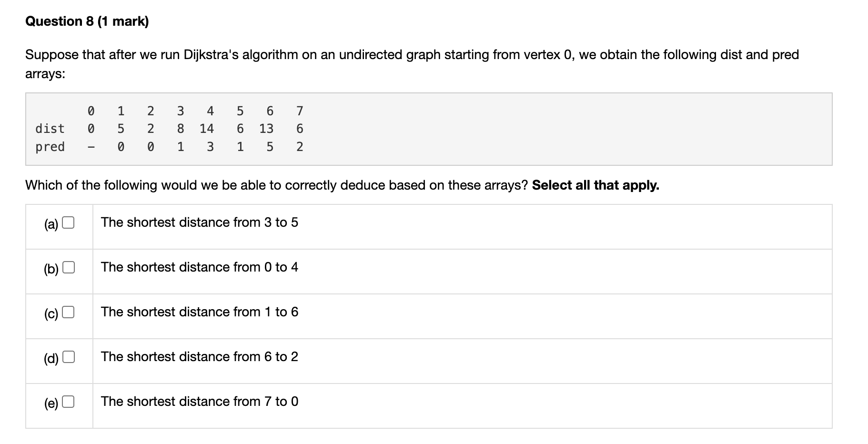Click the dist value 14 under index 4

[x=207, y=128]
